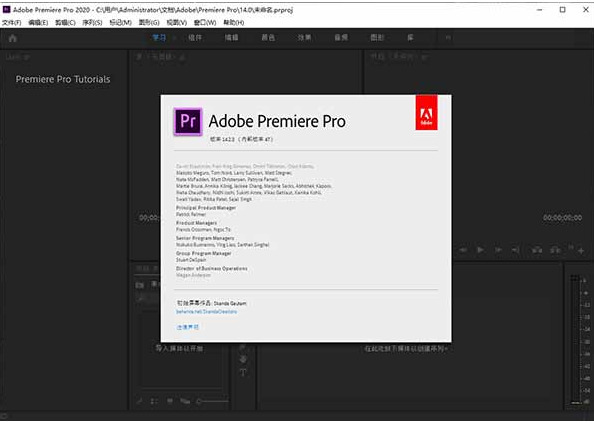Toggle project read-only pencil icon
The height and width of the screenshot is (423, 594).
pos(139,401)
